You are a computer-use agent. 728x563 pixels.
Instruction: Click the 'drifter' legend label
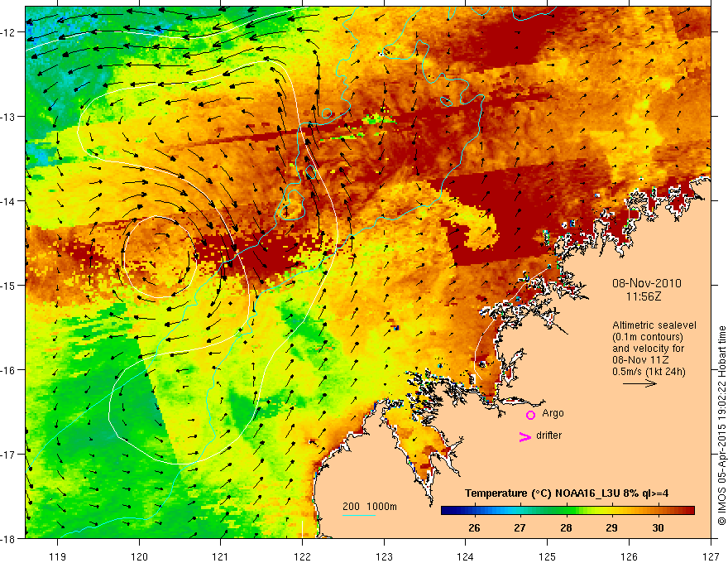coord(548,435)
